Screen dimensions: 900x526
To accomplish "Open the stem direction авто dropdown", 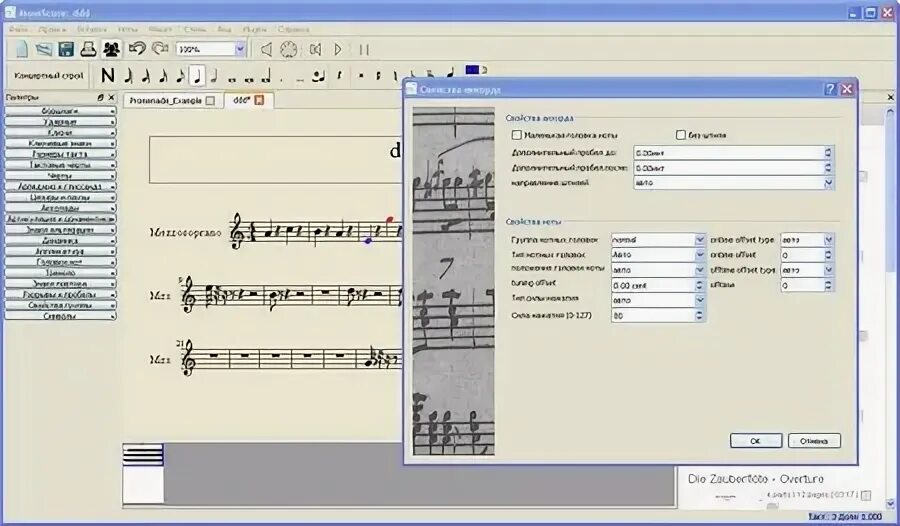I will point(734,183).
